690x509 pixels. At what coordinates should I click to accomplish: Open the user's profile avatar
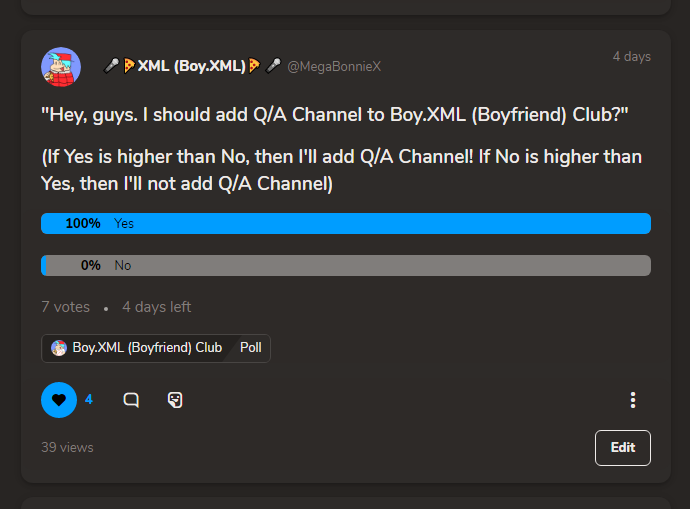[x=61, y=67]
